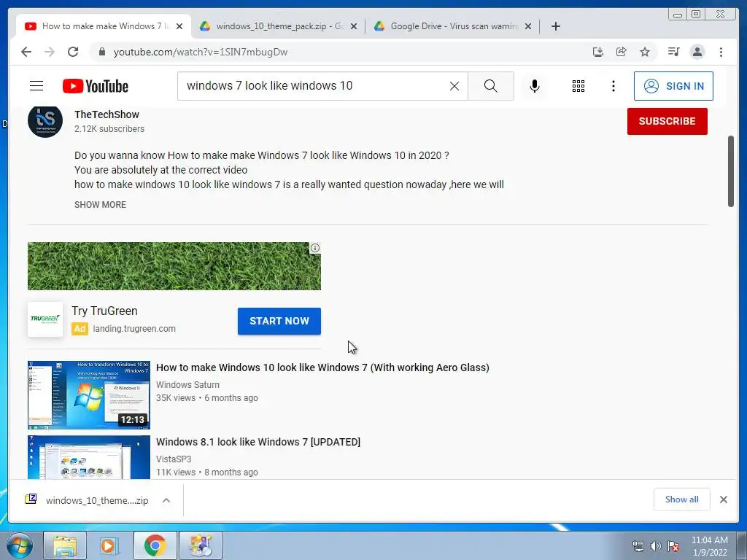The width and height of the screenshot is (747, 560).
Task: Open the Windows Start menu
Action: pyautogui.click(x=20, y=545)
